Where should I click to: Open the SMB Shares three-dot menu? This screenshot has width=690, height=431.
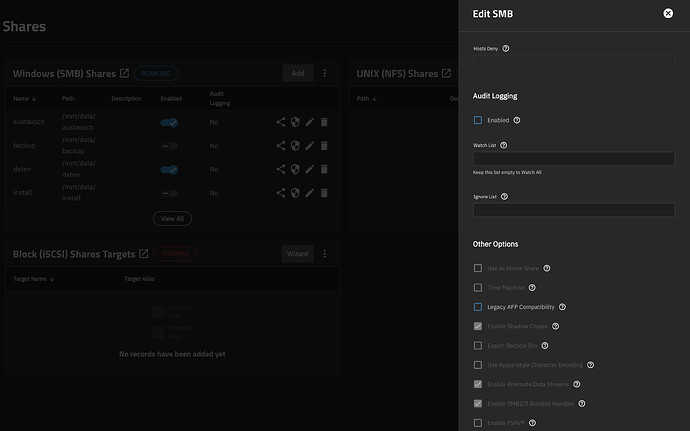click(325, 73)
